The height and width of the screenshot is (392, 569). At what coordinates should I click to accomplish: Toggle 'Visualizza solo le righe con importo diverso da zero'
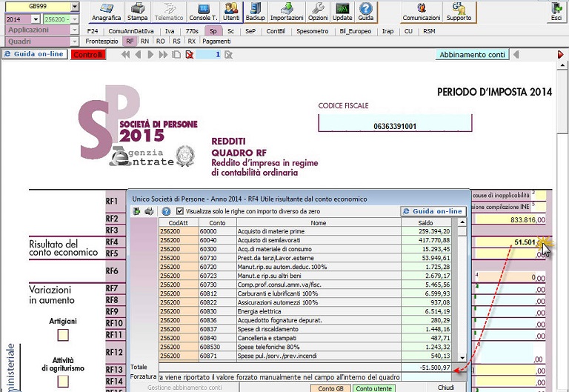coord(179,211)
